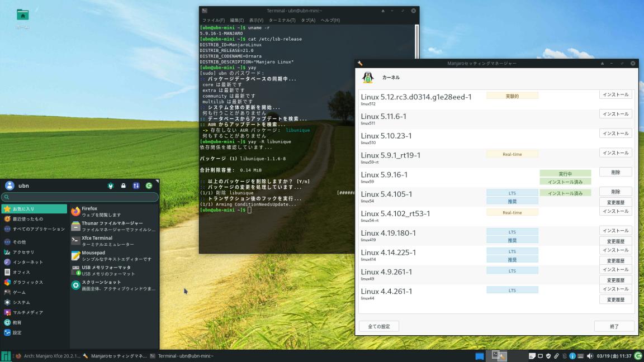644x362 pixels.
Task: Install the Linux 5.12.rc3 experimental kernel
Action: [x=615, y=94]
